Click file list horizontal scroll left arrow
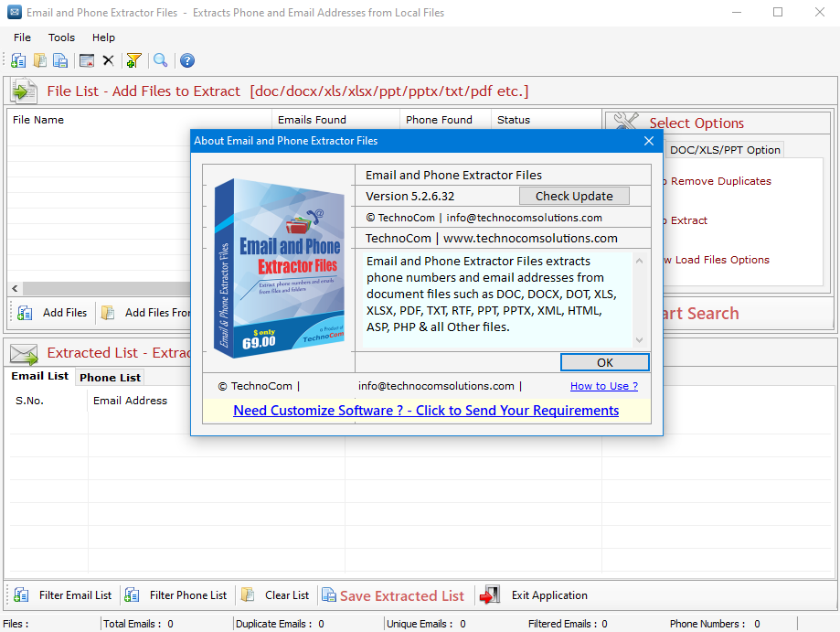This screenshot has height=632, width=840. click(15, 288)
